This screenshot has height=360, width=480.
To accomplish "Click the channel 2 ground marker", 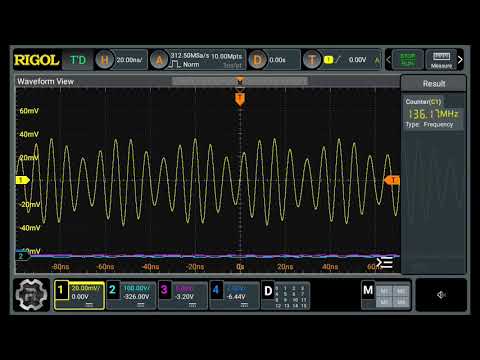I will 22,256.
